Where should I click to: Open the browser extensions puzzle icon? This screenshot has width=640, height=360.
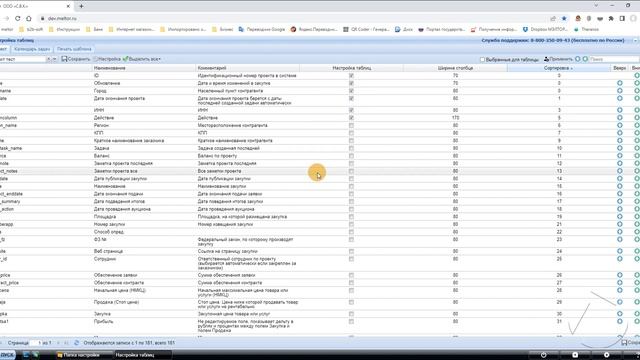tap(611, 18)
